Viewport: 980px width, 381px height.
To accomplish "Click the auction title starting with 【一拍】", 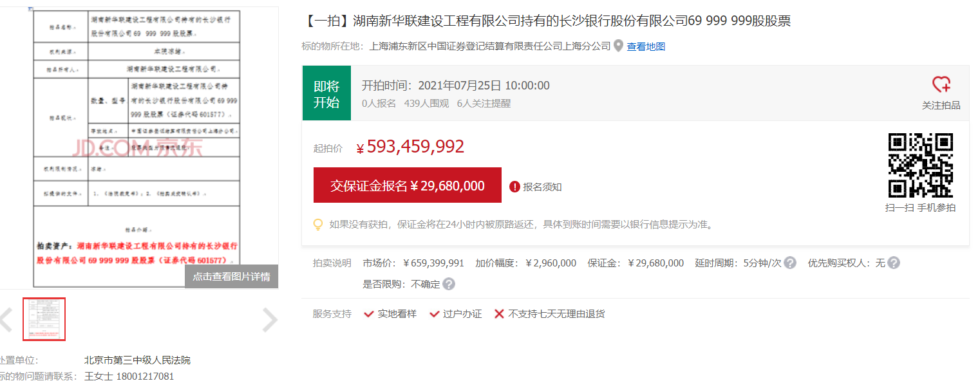I will pos(546,21).
